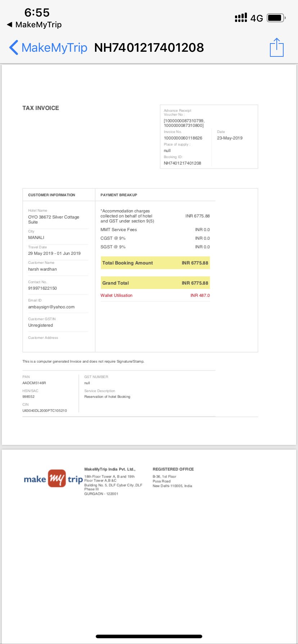Tap Reservation of hotel Booking description

107,397
